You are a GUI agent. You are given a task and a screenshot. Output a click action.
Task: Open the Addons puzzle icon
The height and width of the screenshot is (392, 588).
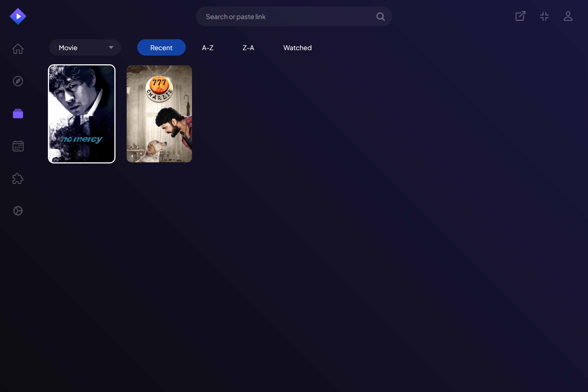tap(18, 179)
